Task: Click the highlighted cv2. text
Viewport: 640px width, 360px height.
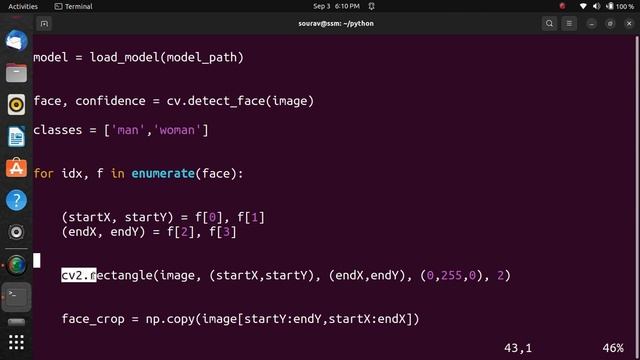Action: click(79, 275)
